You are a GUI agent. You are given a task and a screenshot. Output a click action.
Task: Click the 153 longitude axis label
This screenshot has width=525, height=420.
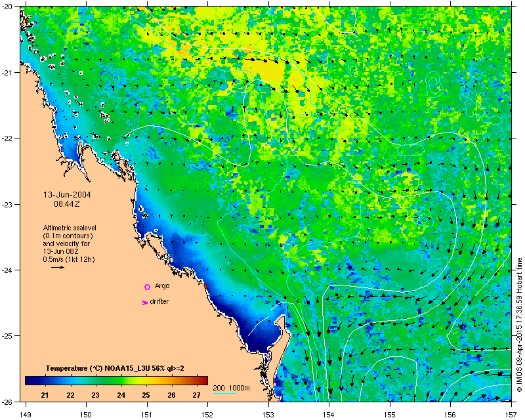click(268, 415)
